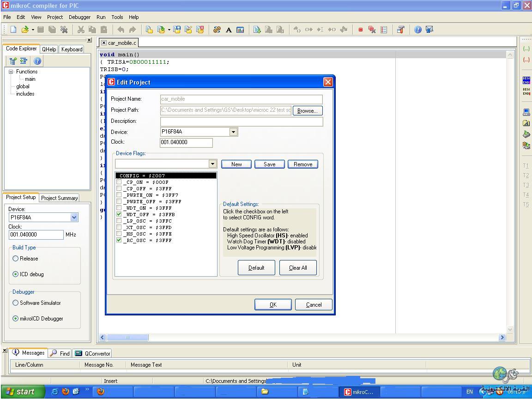Open the Device dropdown in Edit Project dialog
The image size is (532, 399).
[x=233, y=132]
